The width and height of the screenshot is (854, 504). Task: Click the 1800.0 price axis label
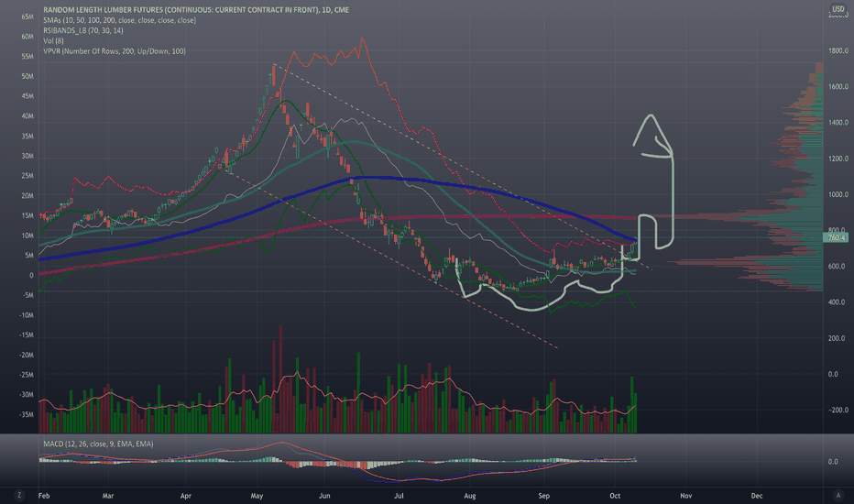click(x=838, y=50)
